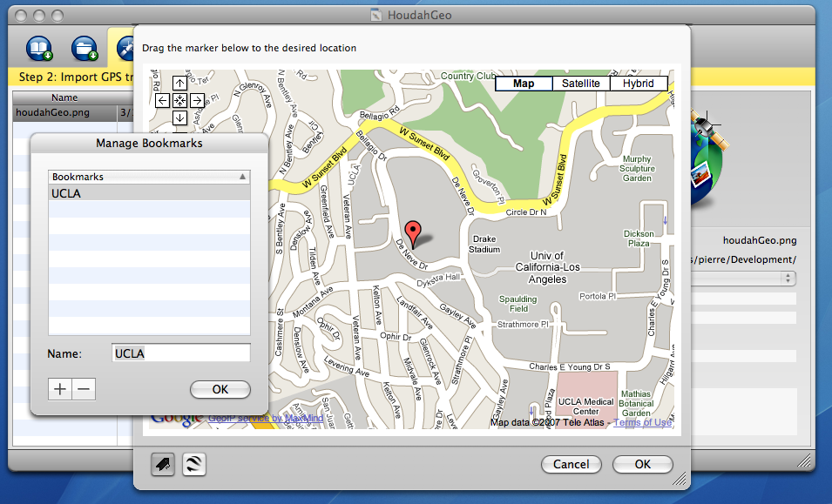Pan the map up with the arrow
Image resolution: width=832 pixels, height=504 pixels.
pyautogui.click(x=179, y=84)
